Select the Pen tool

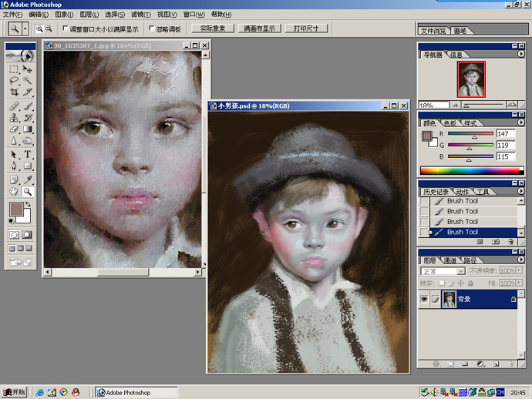[x=14, y=166]
